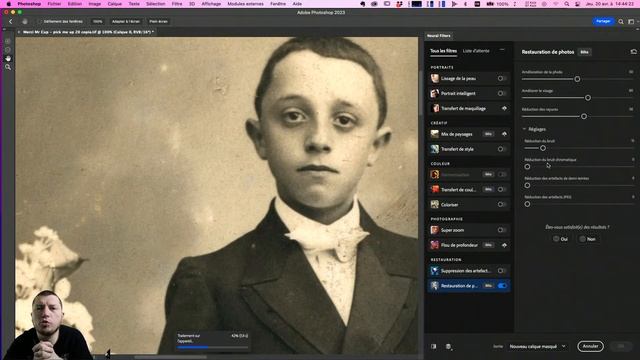Toggle the before/after preview icon
This screenshot has height=360, width=640.
click(x=433, y=347)
